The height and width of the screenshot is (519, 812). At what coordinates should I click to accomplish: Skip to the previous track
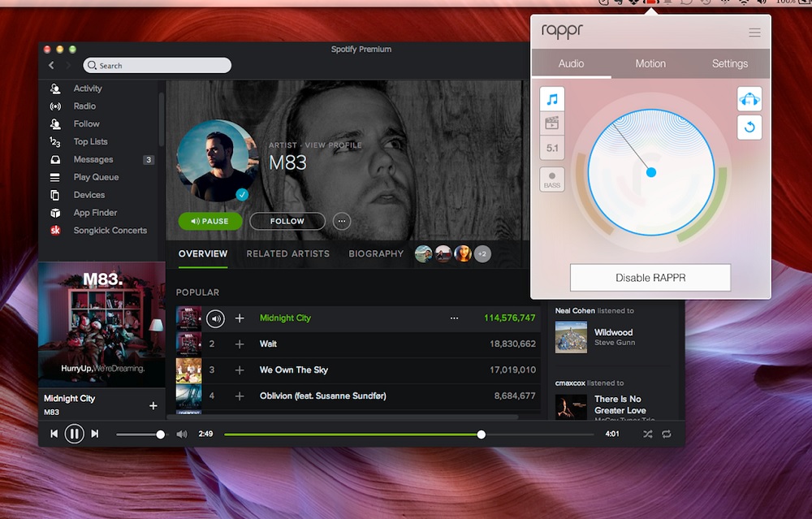click(x=54, y=434)
